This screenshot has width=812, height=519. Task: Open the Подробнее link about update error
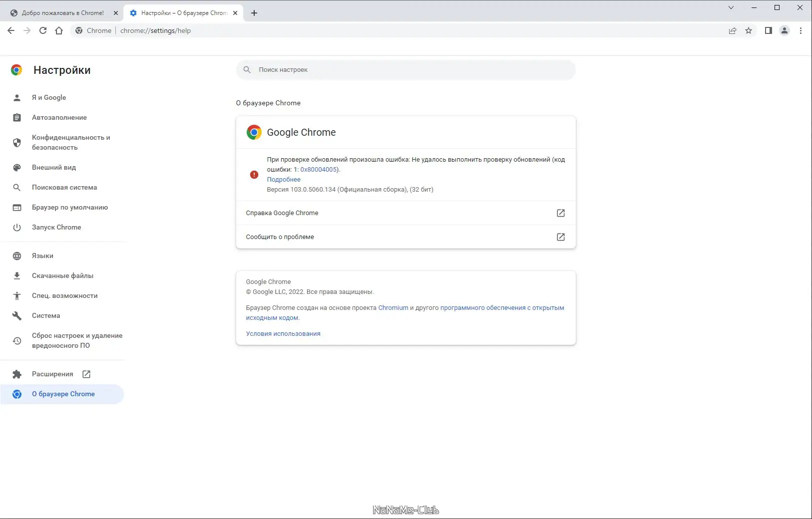[x=284, y=180]
